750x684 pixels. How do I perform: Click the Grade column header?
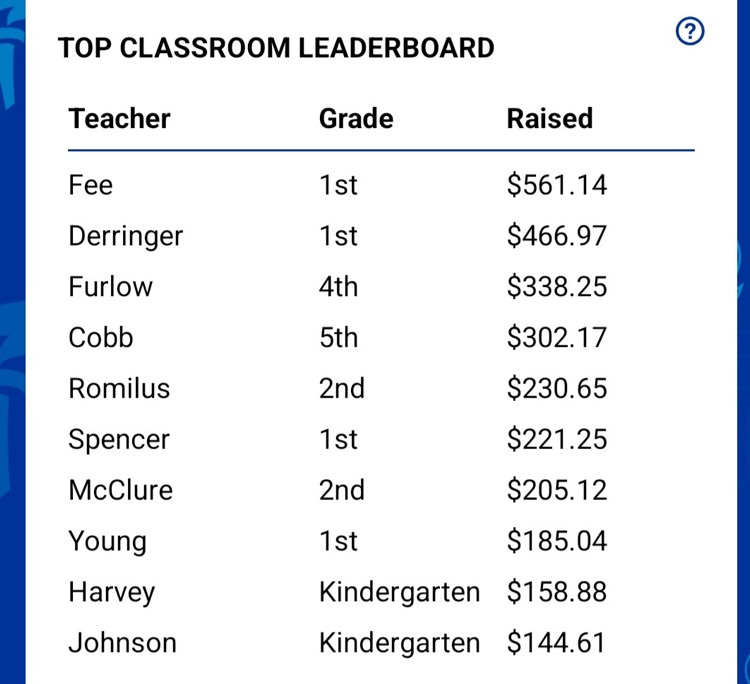tap(356, 119)
